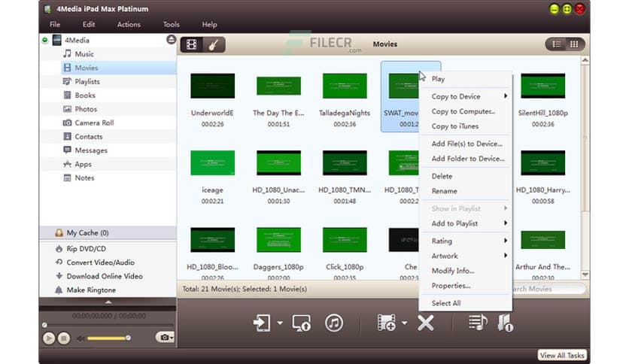Click the playback progress slider
Screen dimensions: 629x364
[108, 325]
